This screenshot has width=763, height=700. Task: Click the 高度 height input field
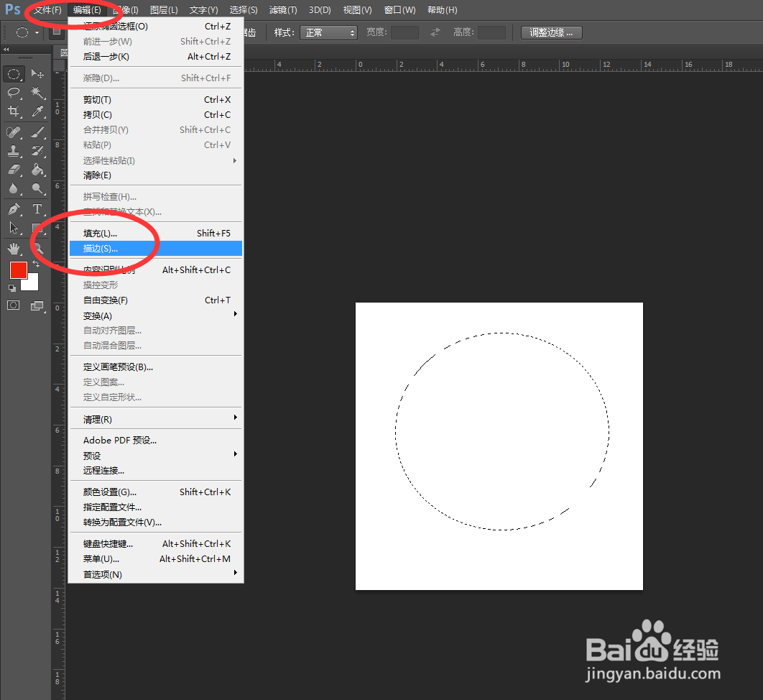click(491, 32)
